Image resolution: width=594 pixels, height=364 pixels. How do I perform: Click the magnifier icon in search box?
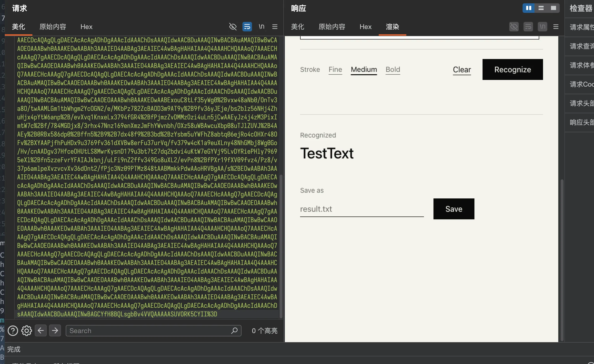coord(234,330)
